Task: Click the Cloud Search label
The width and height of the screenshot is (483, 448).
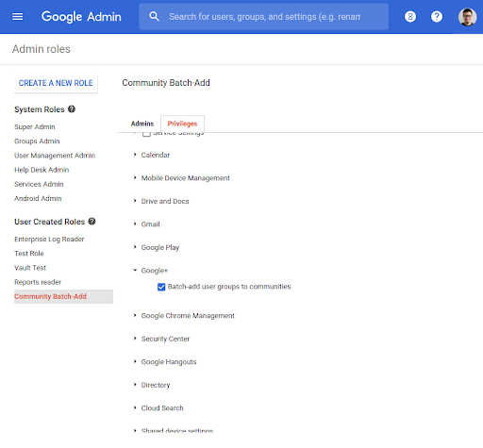Action: tap(162, 407)
